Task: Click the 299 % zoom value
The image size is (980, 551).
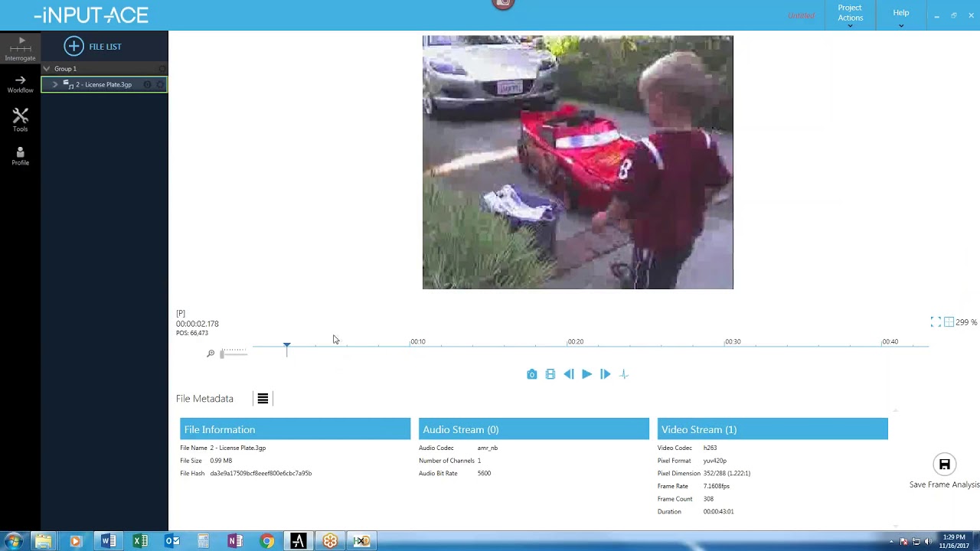Action: tap(966, 322)
